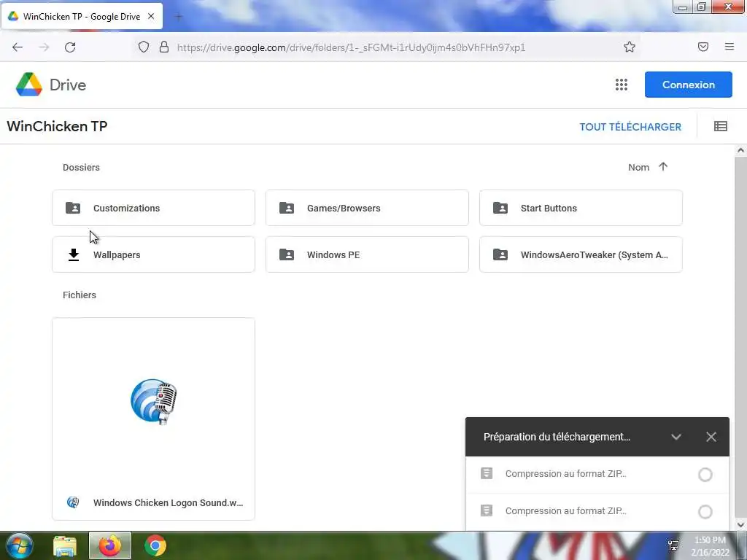Click the small audio file icon beside Logon Sound

pos(73,502)
